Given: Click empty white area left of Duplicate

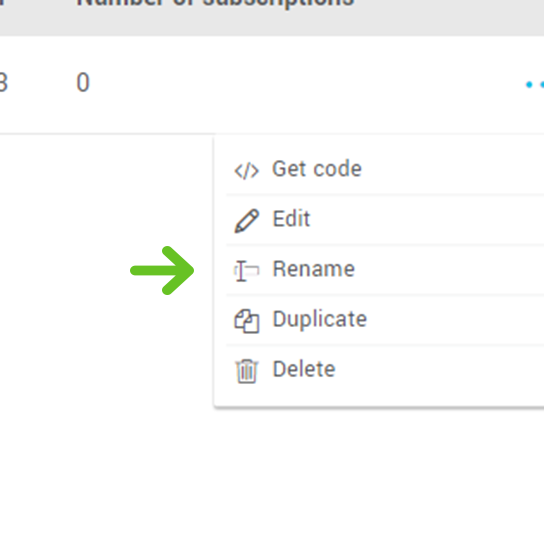Looking at the screenshot, I should (x=104, y=321).
